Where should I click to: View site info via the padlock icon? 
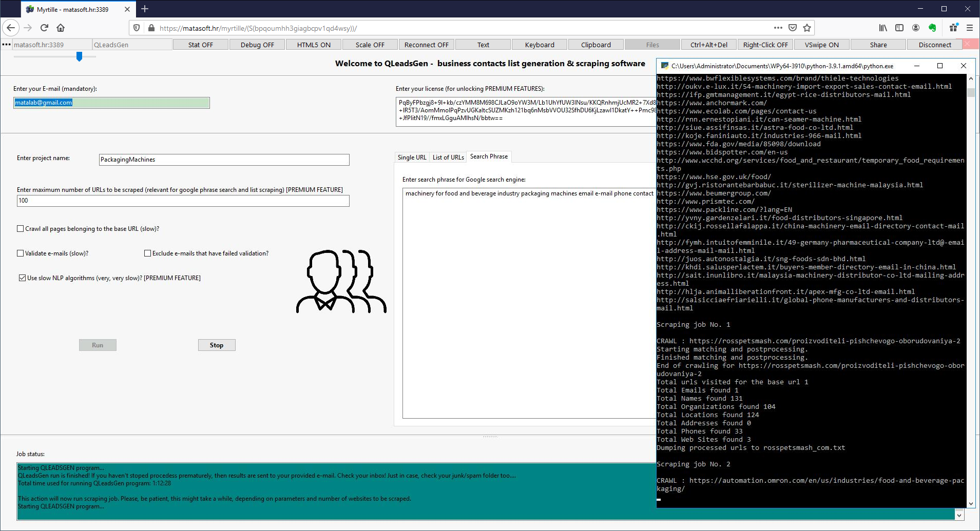click(x=151, y=28)
